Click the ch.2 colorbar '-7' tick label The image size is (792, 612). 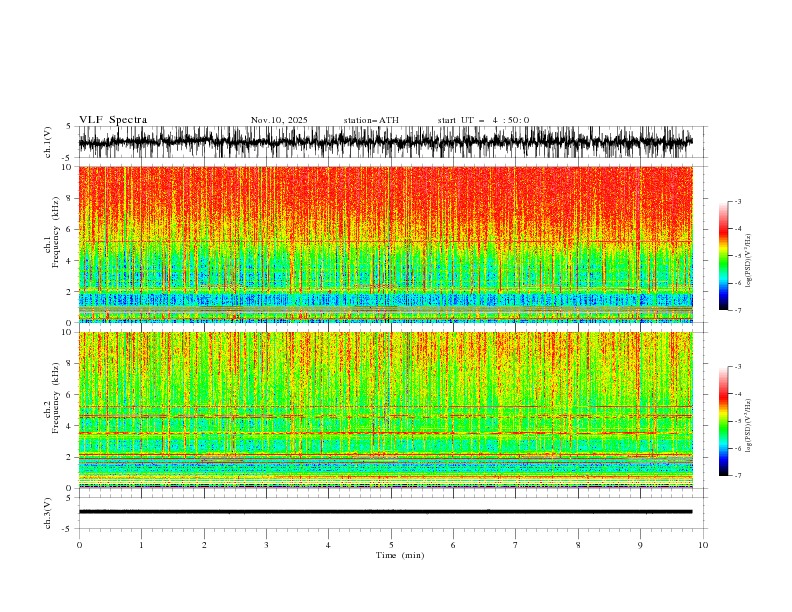737,475
